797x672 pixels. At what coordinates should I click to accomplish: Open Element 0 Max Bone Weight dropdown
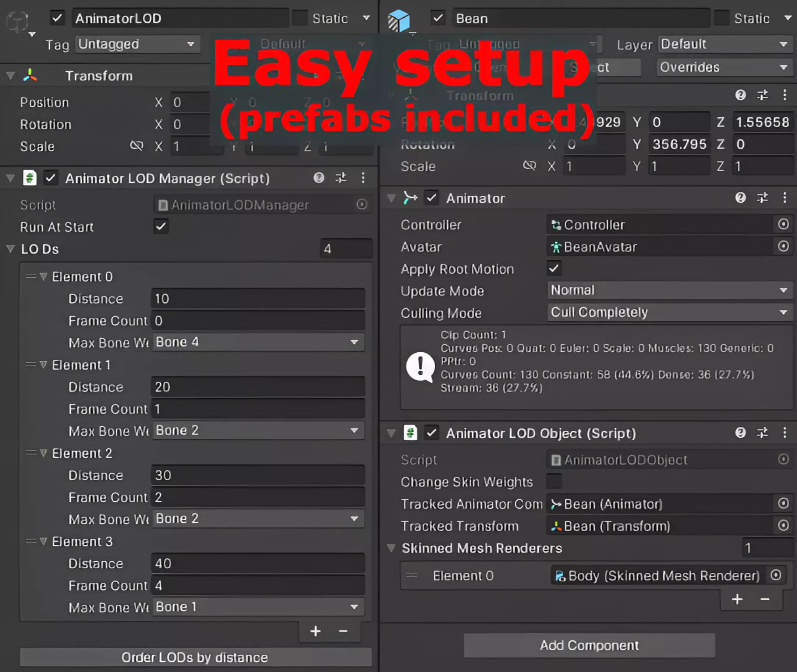point(258,342)
